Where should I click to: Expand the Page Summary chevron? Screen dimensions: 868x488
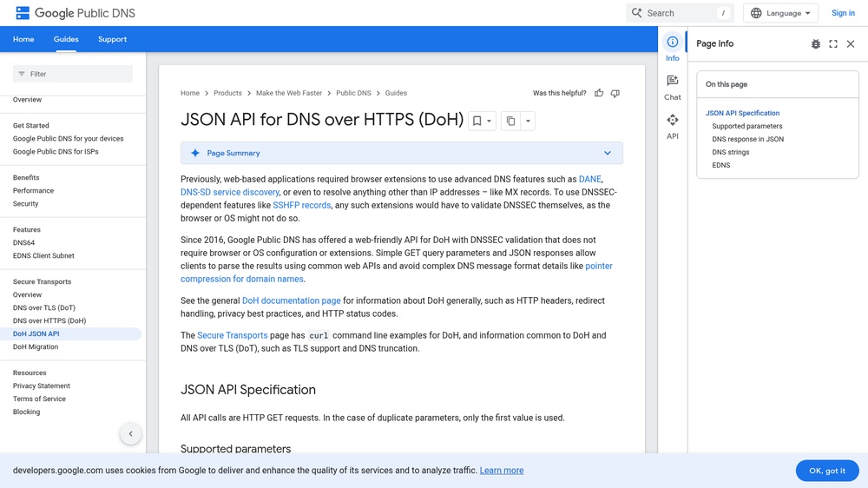point(608,153)
